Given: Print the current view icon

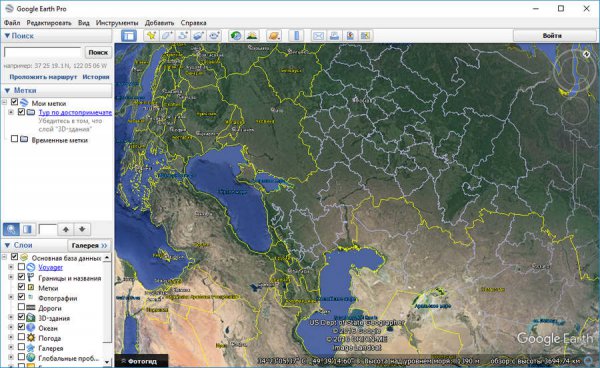Looking at the screenshot, I should pos(334,36).
